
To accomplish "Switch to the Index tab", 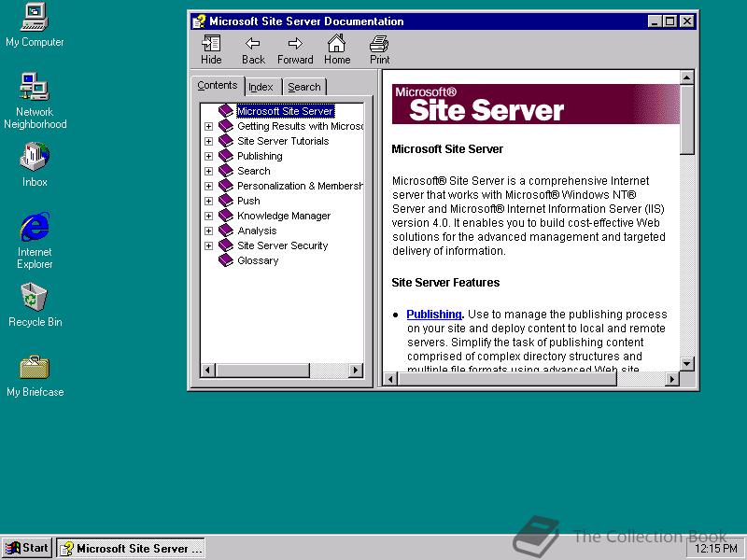I will [261, 87].
